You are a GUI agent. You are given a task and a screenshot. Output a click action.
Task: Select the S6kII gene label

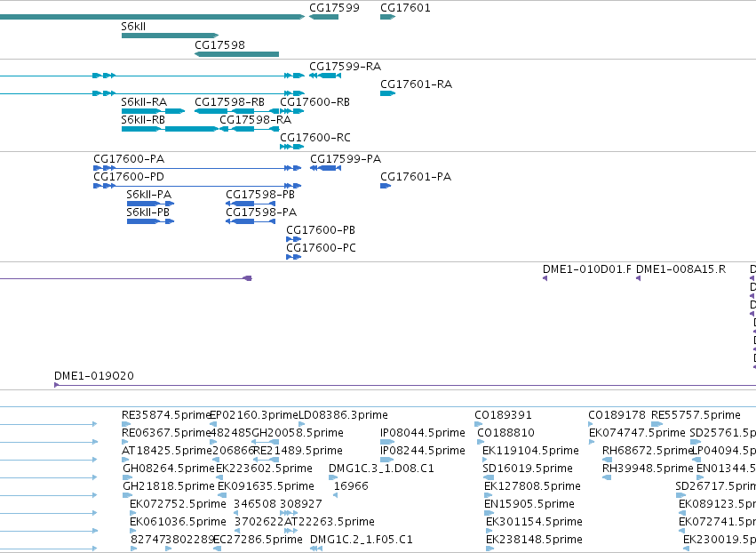[133, 27]
